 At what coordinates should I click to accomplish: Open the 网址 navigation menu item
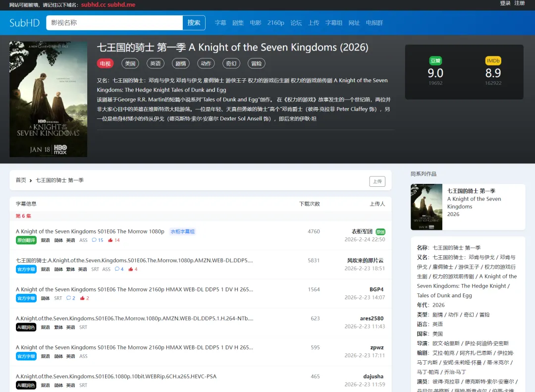point(354,23)
